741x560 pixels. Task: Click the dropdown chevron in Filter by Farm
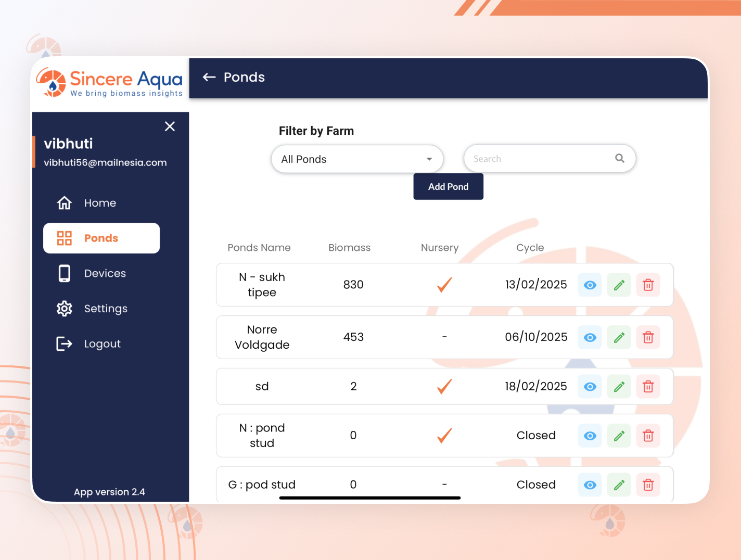pos(429,159)
